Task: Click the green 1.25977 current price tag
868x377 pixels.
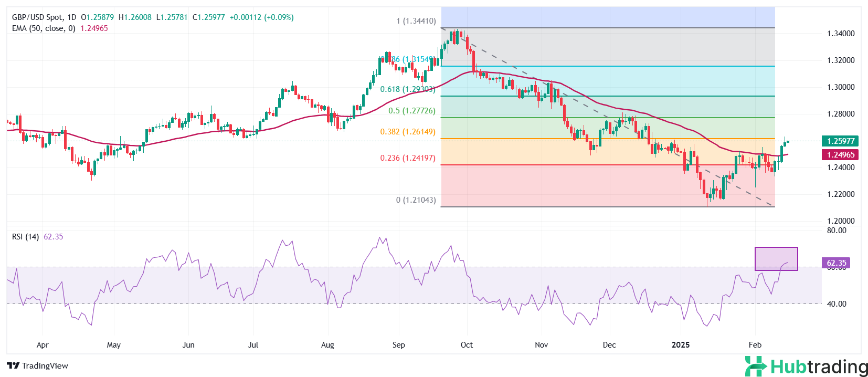Action: tap(841, 141)
